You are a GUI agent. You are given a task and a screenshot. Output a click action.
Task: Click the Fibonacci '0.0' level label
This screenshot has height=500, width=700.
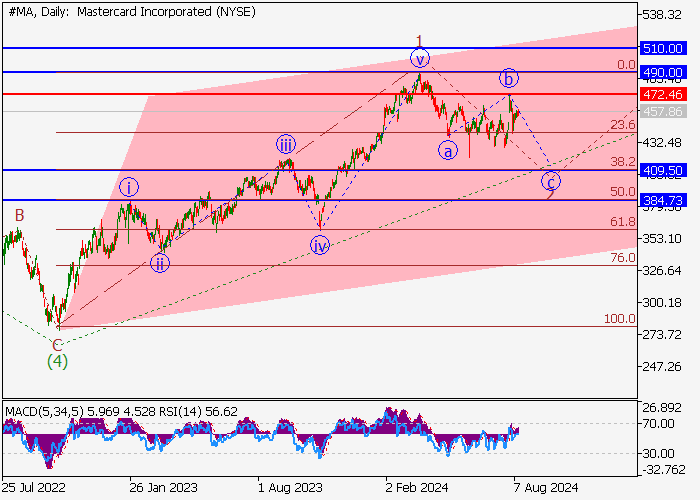[626, 65]
